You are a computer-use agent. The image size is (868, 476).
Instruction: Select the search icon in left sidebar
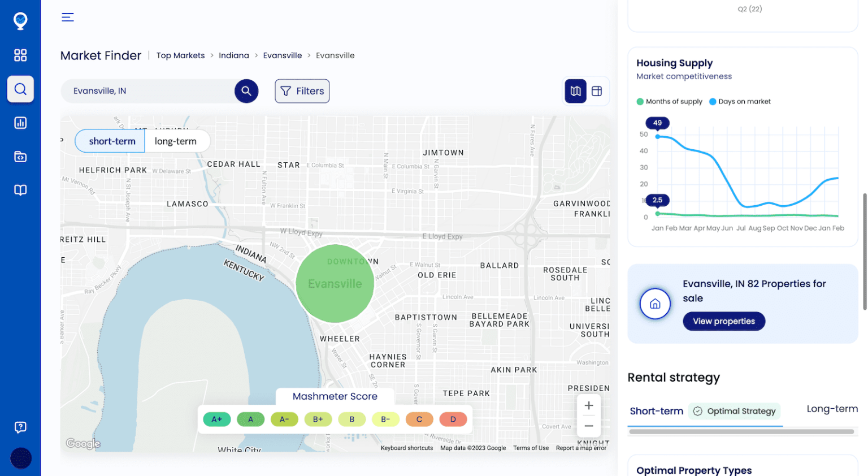(20, 89)
